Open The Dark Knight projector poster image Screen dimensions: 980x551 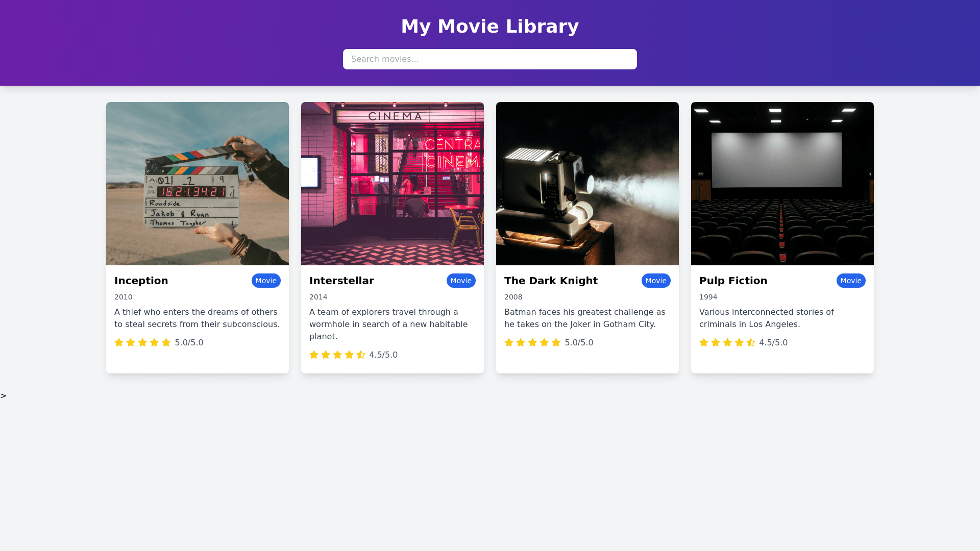587,184
